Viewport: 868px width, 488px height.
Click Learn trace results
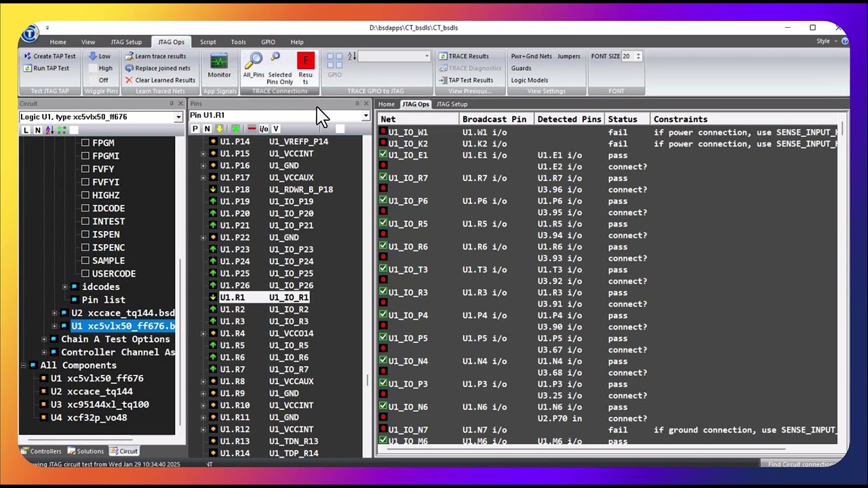pos(155,56)
